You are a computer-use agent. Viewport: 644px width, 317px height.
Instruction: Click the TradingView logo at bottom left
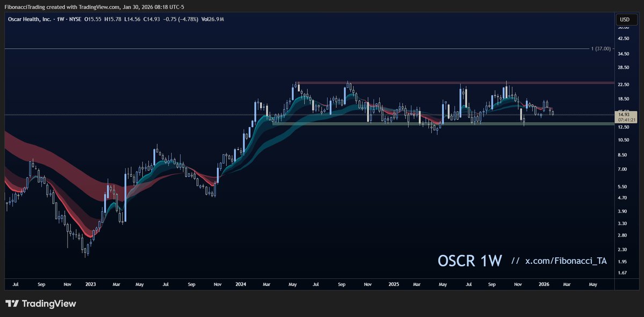pyautogui.click(x=41, y=304)
